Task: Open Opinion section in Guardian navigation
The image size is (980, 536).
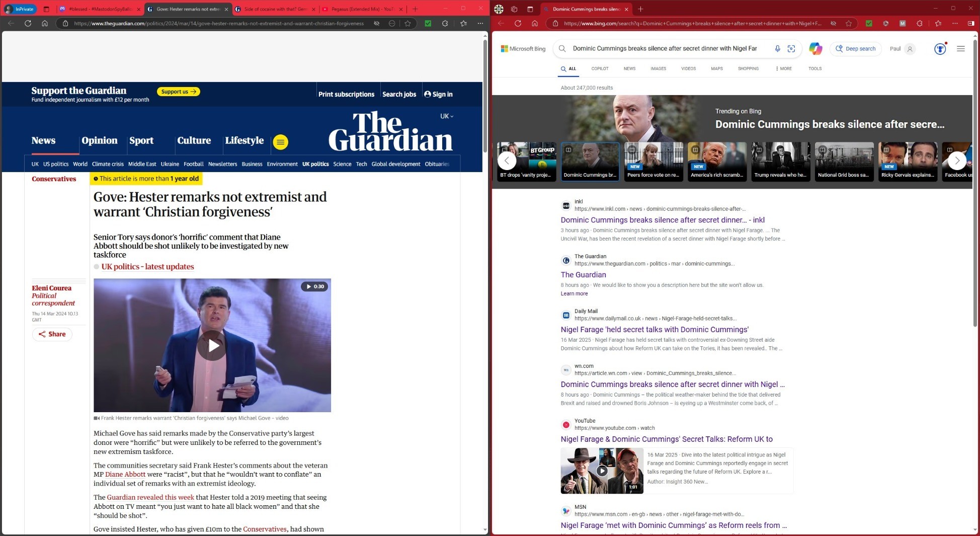Action: [x=100, y=140]
